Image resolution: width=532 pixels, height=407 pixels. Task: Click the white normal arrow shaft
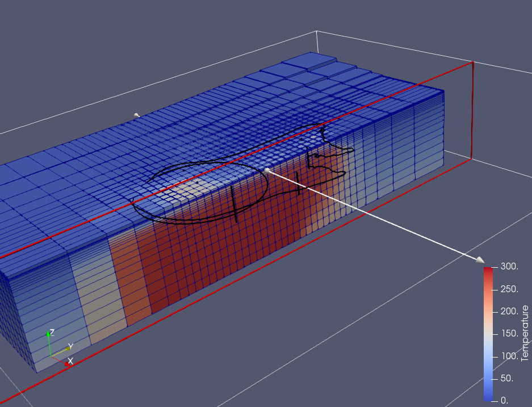375,215
